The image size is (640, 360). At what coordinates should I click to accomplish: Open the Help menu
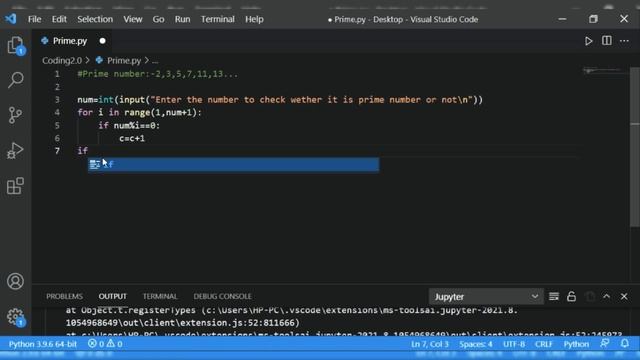(x=254, y=19)
